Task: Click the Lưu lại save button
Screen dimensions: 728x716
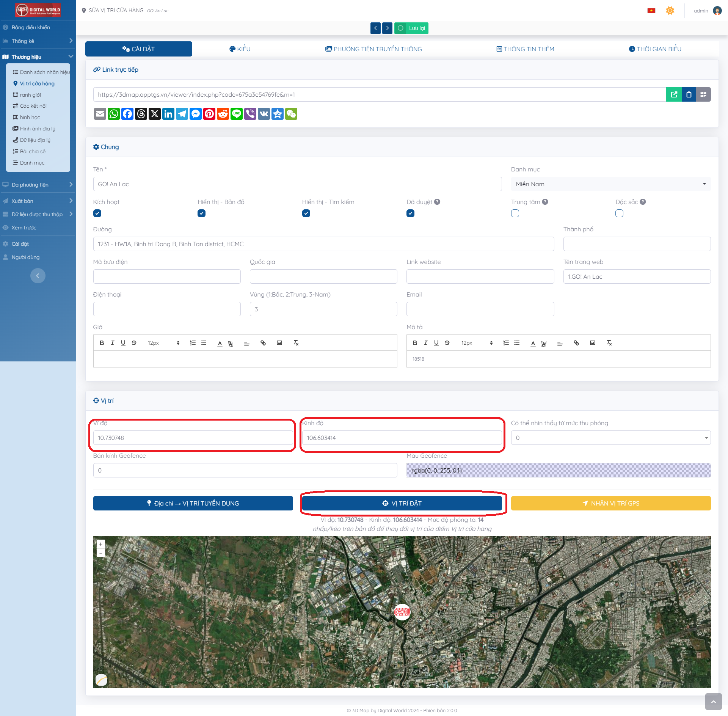Action: coord(411,28)
